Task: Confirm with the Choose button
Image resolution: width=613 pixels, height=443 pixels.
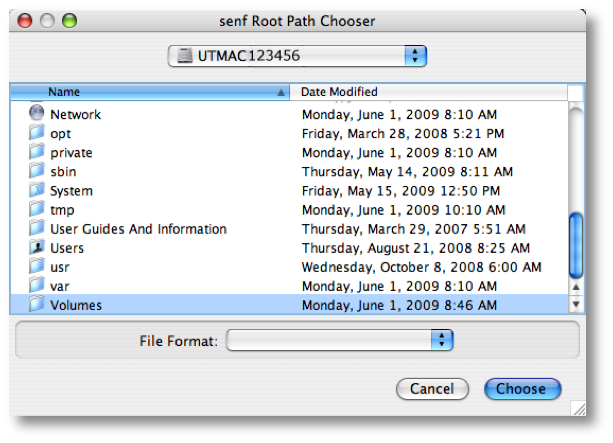Action: coord(522,389)
